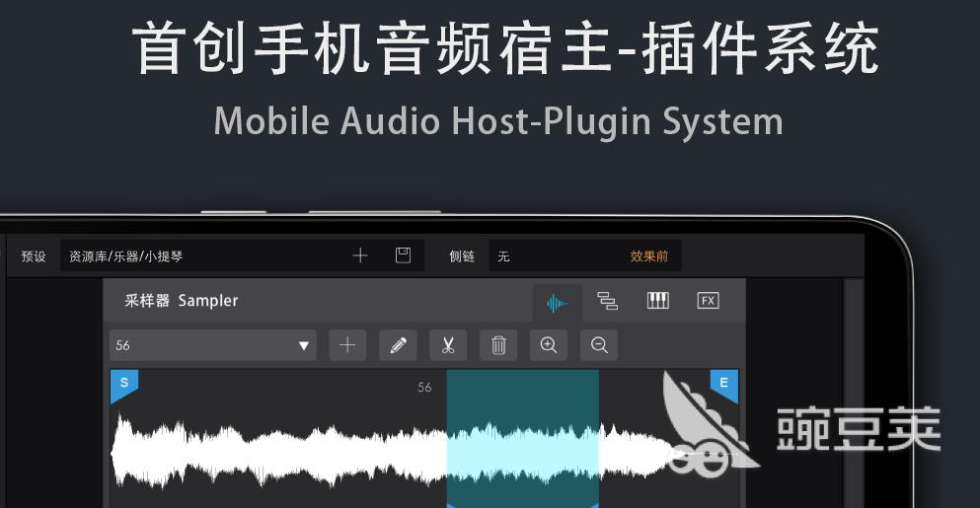Toggle the 效果前 pre-effect option
Image resolution: width=980 pixels, height=508 pixels.
point(649,256)
